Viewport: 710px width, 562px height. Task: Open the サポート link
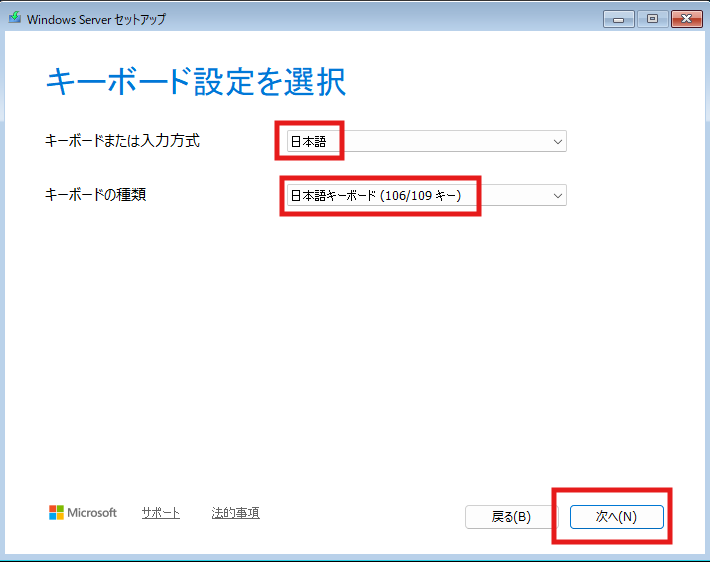pyautogui.click(x=161, y=513)
